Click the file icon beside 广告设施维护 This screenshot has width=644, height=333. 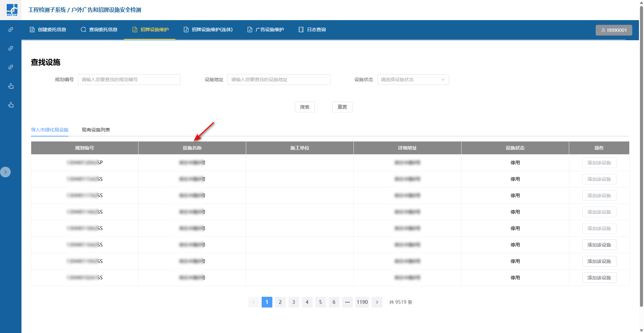point(250,30)
